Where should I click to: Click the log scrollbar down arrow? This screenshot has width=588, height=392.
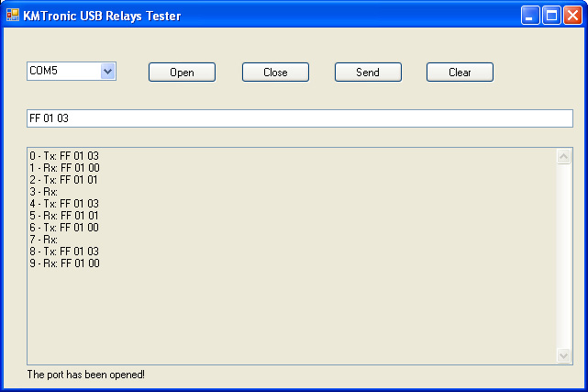click(563, 355)
